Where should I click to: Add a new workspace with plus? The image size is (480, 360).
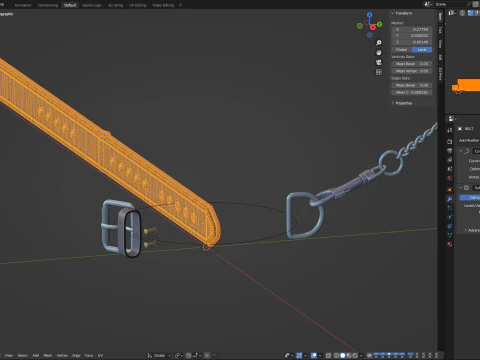point(180,5)
